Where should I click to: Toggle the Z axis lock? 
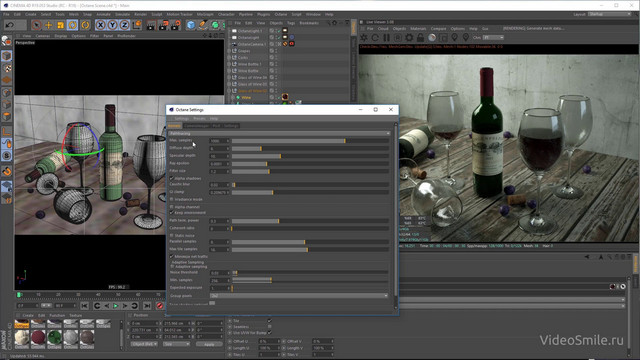pos(124,25)
